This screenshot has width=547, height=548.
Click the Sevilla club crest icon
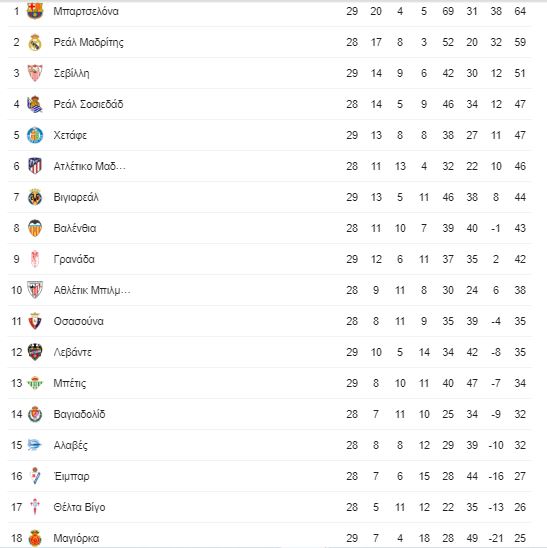(x=35, y=73)
